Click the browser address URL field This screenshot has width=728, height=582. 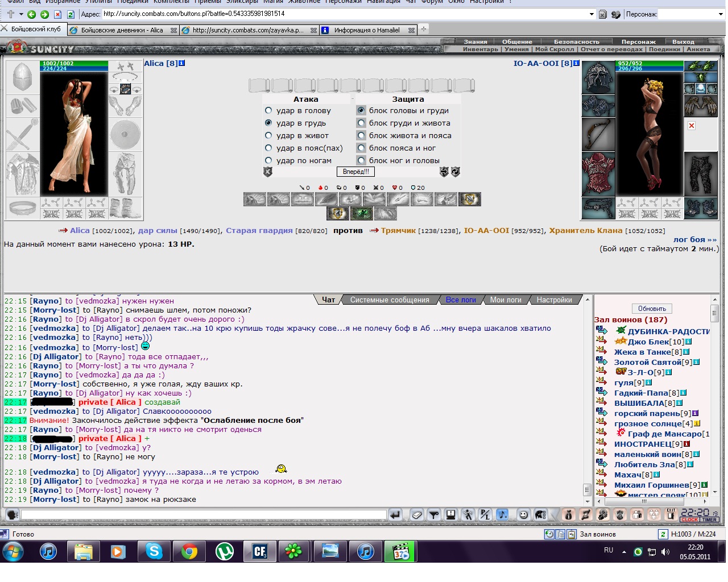point(344,14)
